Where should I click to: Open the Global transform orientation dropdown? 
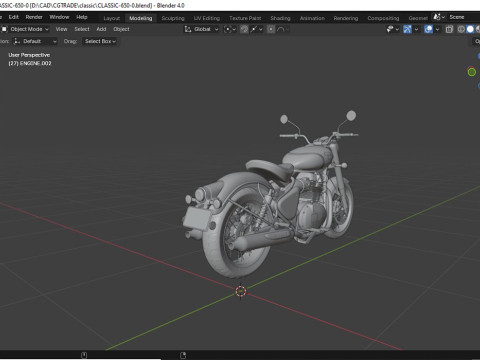click(x=202, y=29)
